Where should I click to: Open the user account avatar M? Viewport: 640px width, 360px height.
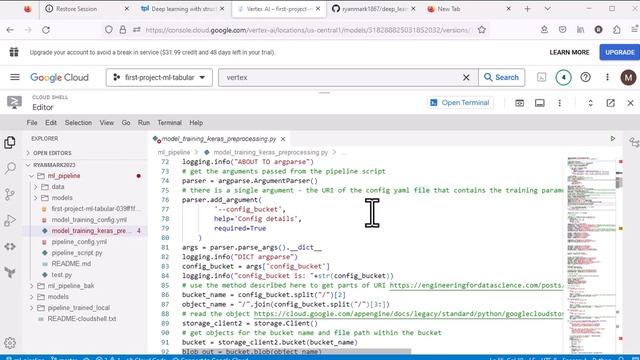pyautogui.click(x=628, y=77)
